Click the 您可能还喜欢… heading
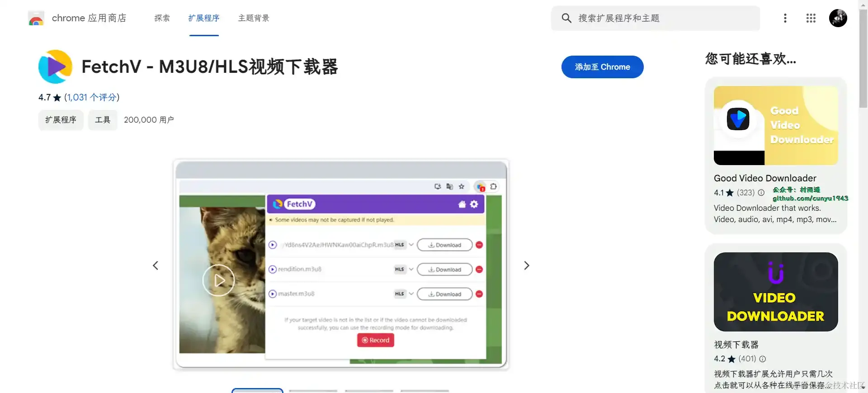This screenshot has height=393, width=868. click(750, 59)
